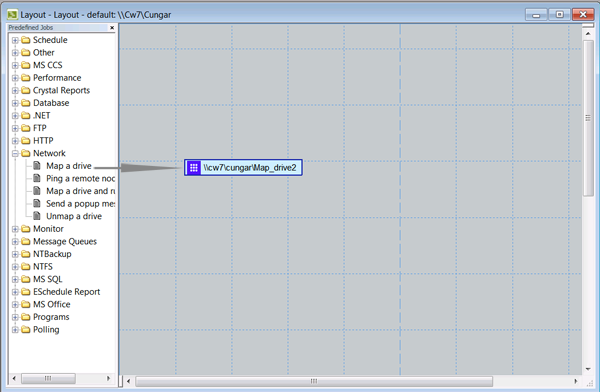Click the canvas vertical scroll down arrow
This screenshot has height=392, width=600.
[x=588, y=369]
